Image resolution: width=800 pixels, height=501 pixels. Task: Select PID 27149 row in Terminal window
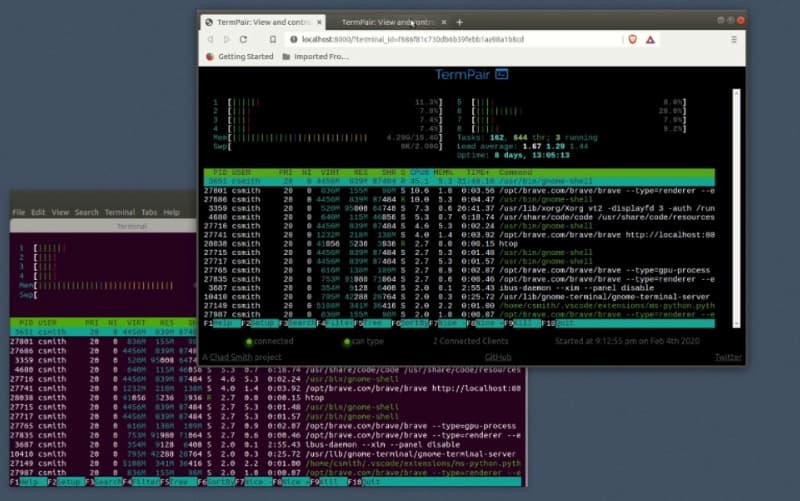[x=265, y=464]
